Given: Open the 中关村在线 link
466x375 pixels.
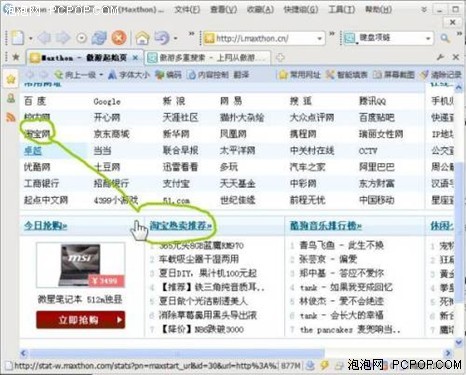Looking at the screenshot, I should click(312, 151).
